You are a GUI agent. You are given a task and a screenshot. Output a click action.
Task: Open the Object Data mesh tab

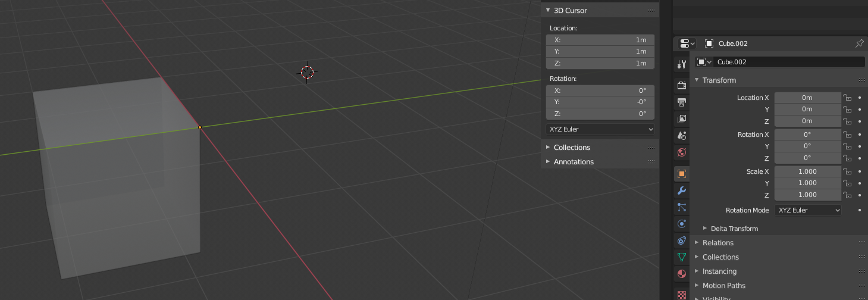point(682,257)
